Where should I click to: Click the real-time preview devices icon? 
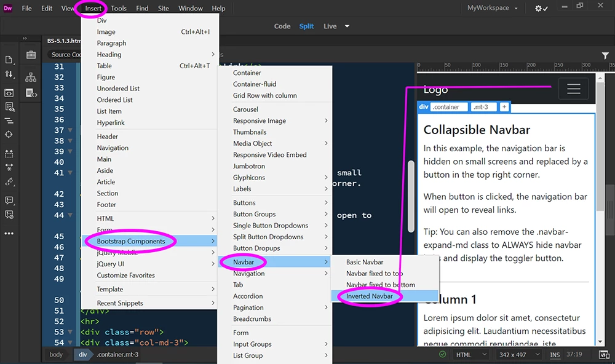[604, 355]
